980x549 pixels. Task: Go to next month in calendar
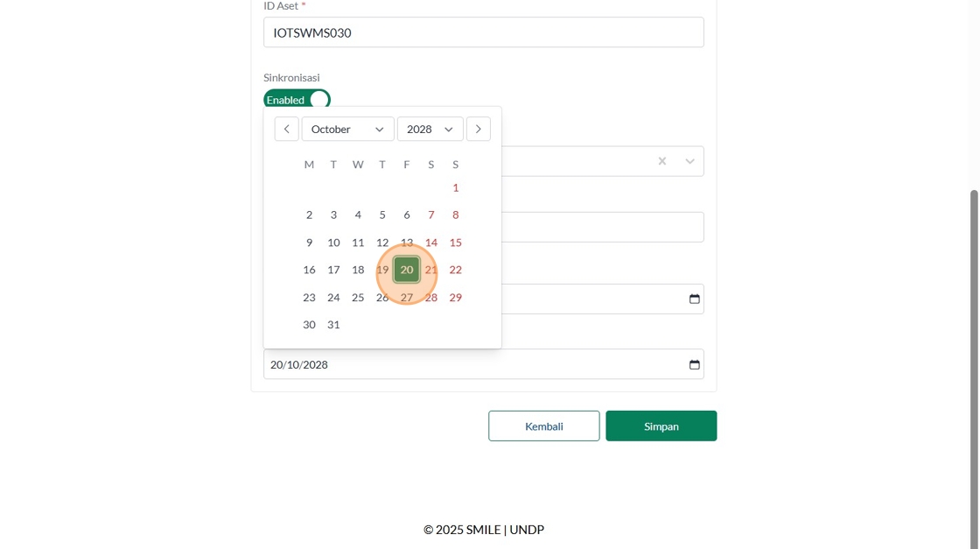pos(478,129)
